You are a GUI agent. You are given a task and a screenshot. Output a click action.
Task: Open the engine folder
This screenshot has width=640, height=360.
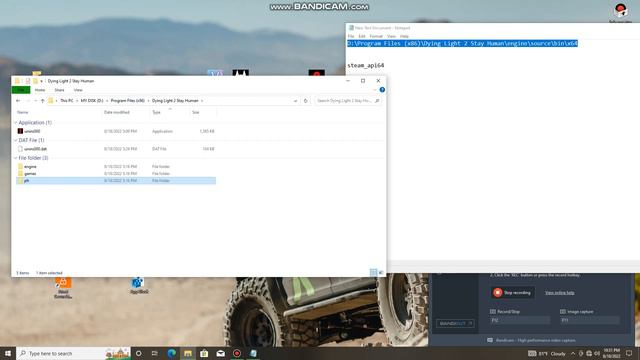coord(30,167)
